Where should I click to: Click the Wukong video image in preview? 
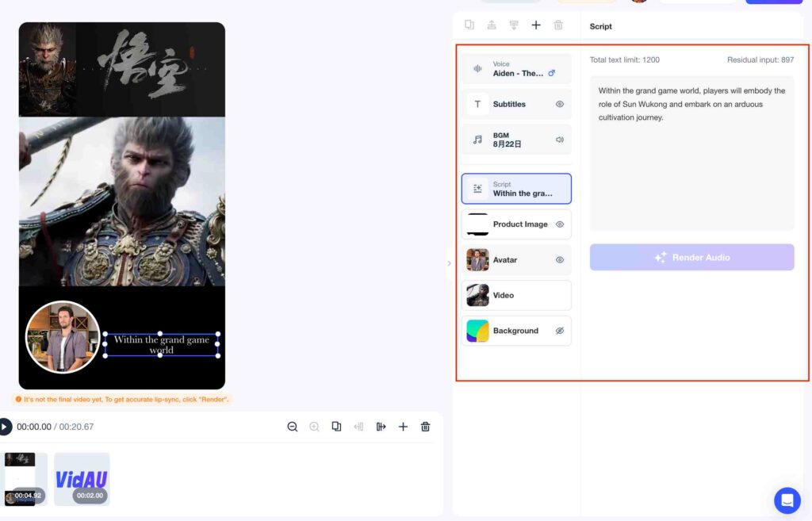122,201
